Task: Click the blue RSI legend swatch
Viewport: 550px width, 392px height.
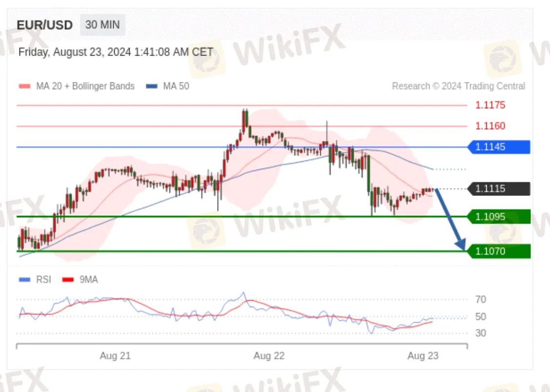Action: [x=24, y=280]
